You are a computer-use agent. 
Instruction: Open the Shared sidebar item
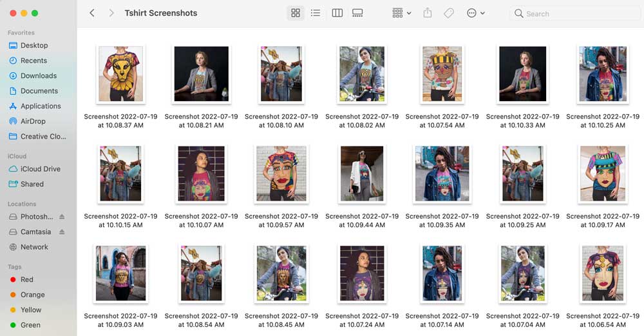coord(32,184)
